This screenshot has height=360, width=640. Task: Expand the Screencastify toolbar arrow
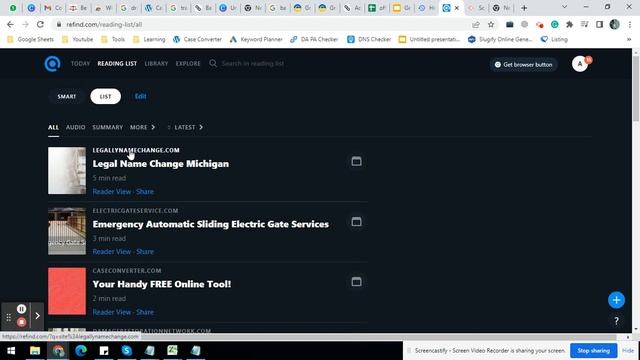37,316
